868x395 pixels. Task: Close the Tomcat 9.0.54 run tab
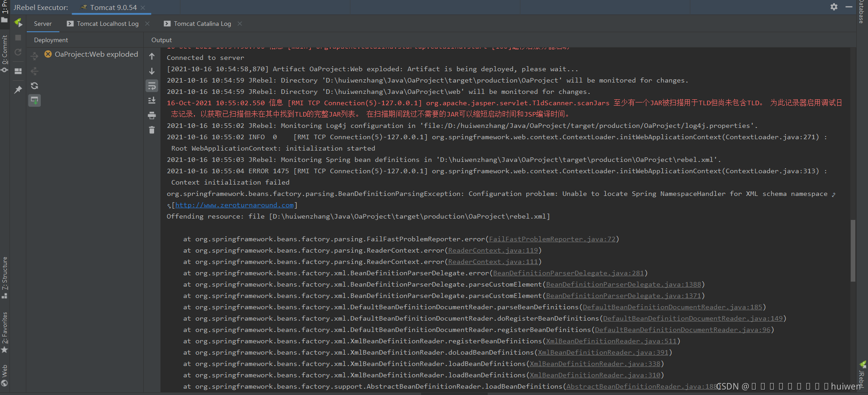click(x=143, y=7)
